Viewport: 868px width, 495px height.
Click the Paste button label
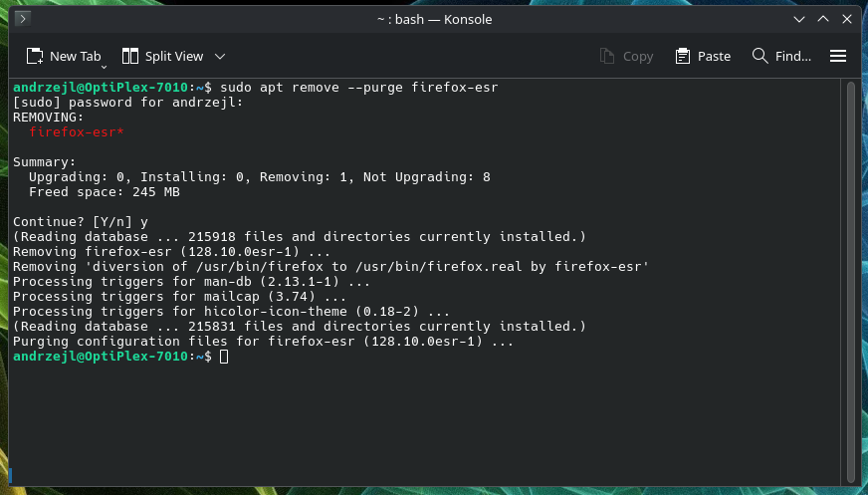tap(714, 56)
